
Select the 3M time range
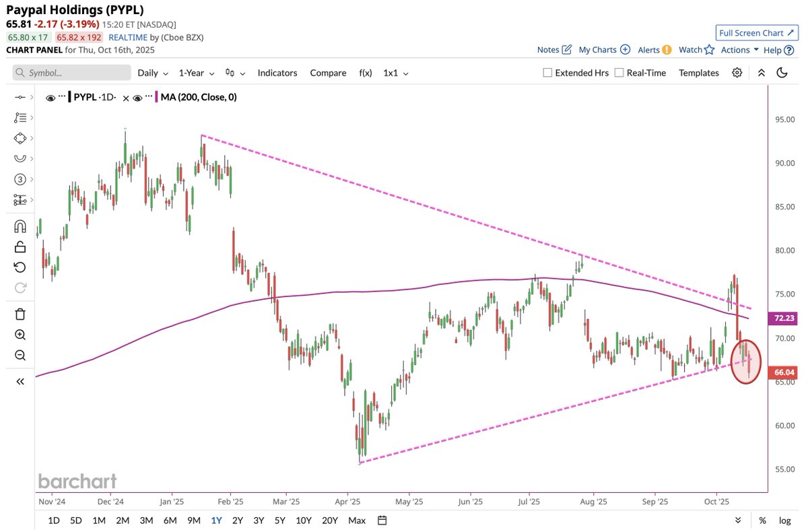click(146, 520)
